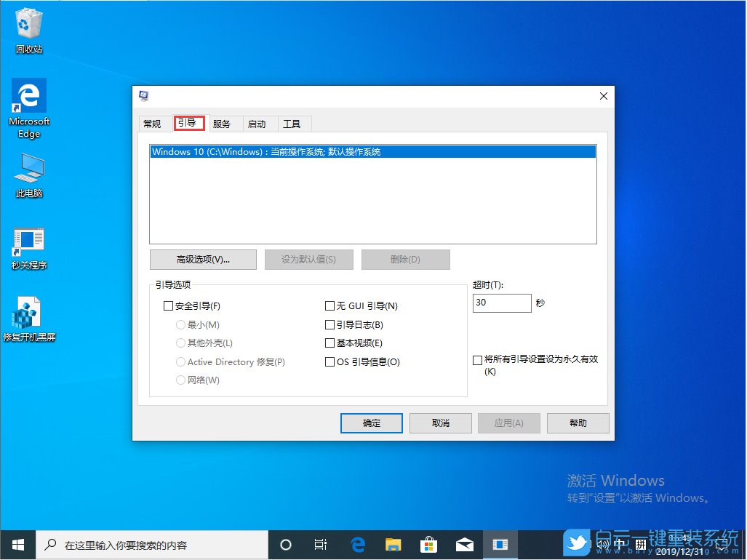Enable 将所有引导设置设为永久有效(K)
Image resolution: width=747 pixels, height=560 pixels.
[477, 359]
